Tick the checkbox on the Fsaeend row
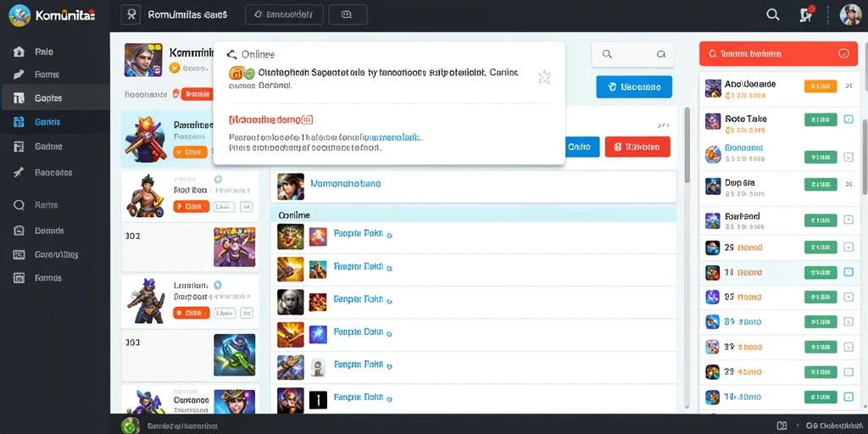Image resolution: width=868 pixels, height=434 pixels. point(848,220)
